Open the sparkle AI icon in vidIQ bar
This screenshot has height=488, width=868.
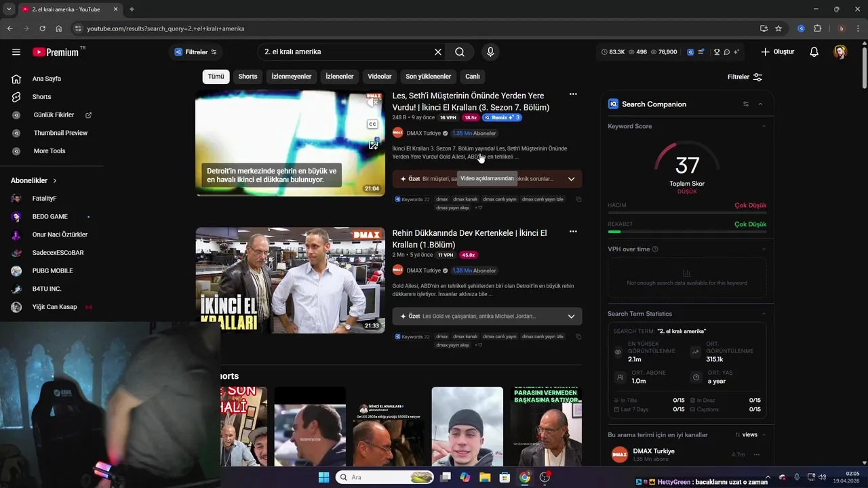(736, 52)
